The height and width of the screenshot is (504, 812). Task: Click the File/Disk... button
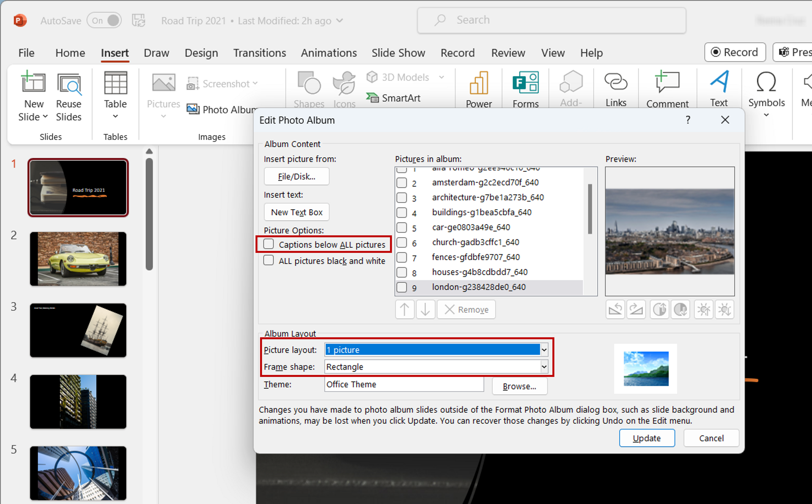click(296, 176)
